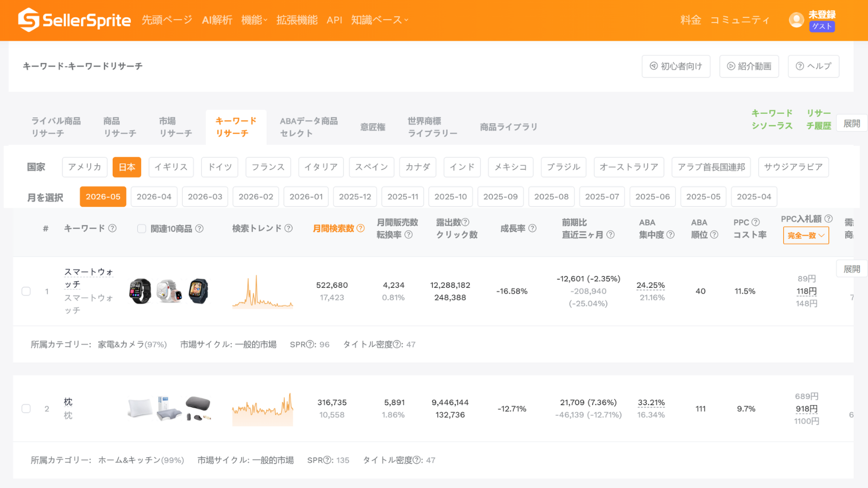
Task: Toggle the 関連10商品 checkbox
Action: [142, 229]
